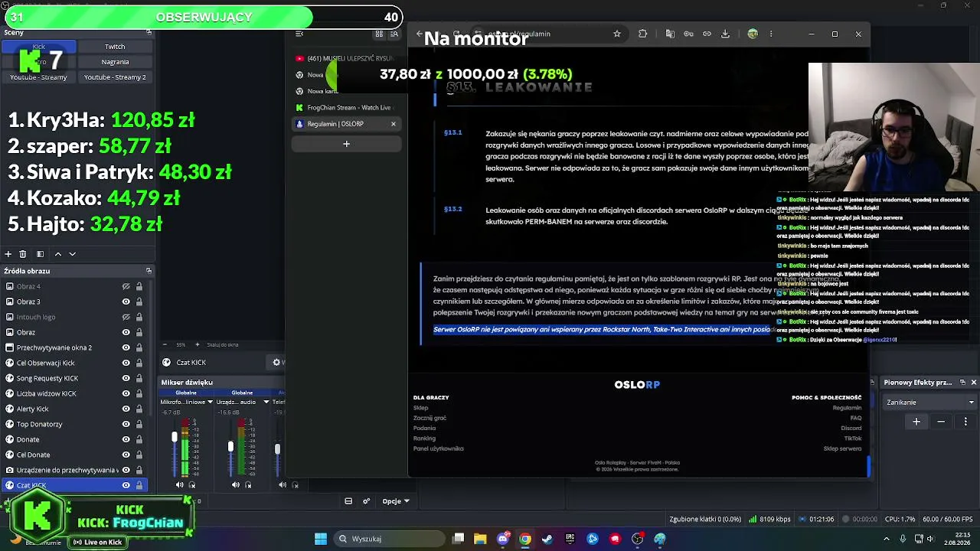Click Skaluj do okna preview scaling
The image size is (980, 551).
click(223, 345)
